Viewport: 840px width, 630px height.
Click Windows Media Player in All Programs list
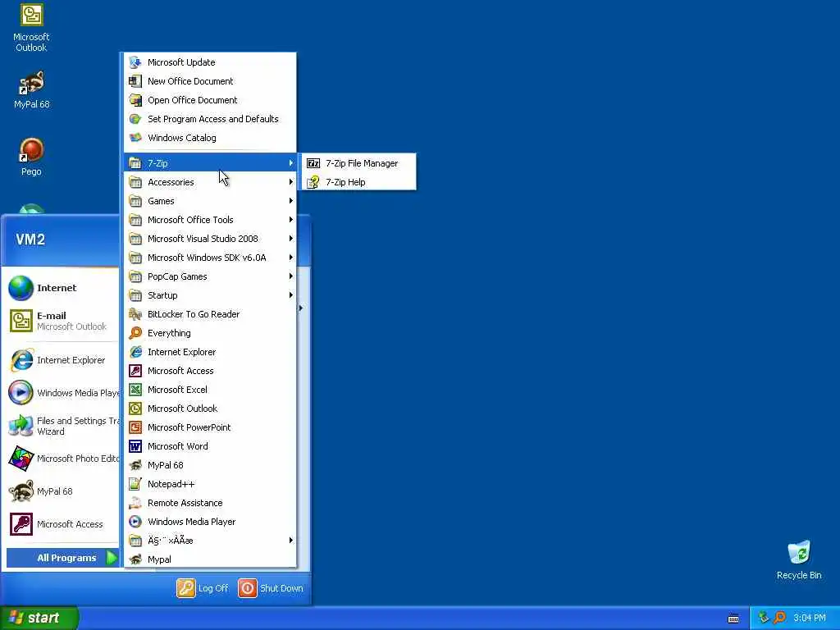210,522
